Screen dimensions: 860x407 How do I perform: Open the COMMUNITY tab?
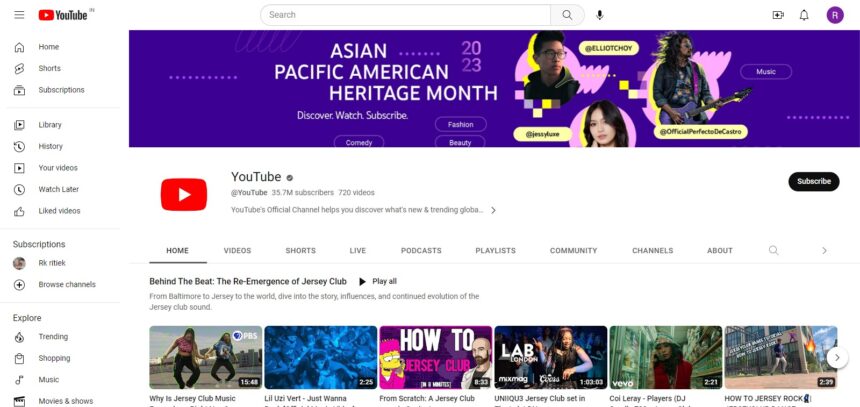574,251
